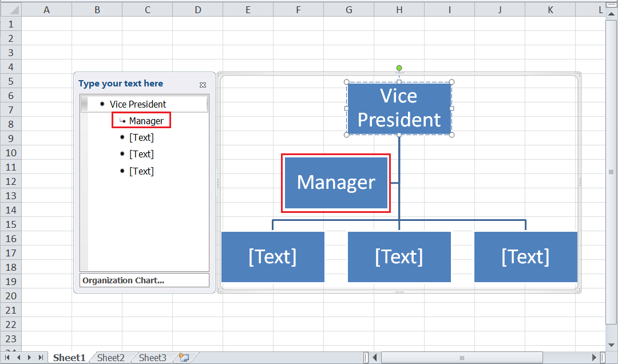Image resolution: width=618 pixels, height=364 pixels.
Task: Go to next sheet with navigation arrow
Action: coord(29,357)
